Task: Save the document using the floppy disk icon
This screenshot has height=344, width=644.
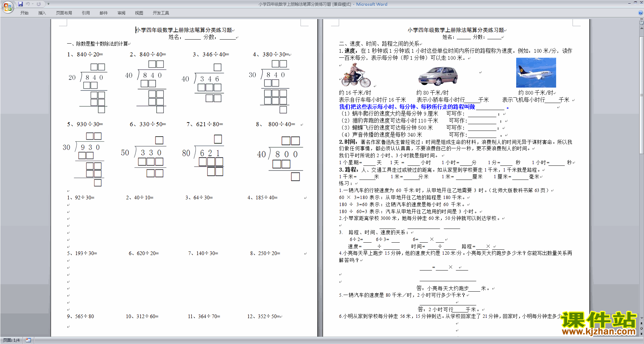Action: [20, 4]
